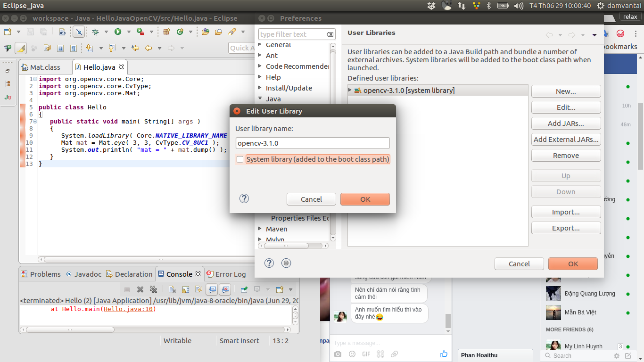Click the Open Type icon

tap(205, 32)
